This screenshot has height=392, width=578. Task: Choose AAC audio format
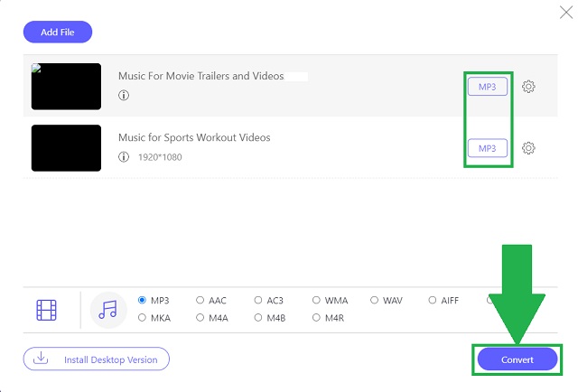pos(200,300)
